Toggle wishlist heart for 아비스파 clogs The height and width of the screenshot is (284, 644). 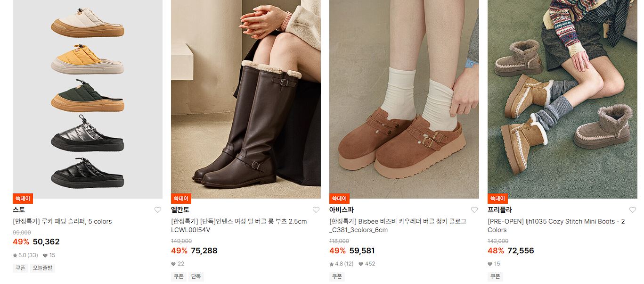474,210
